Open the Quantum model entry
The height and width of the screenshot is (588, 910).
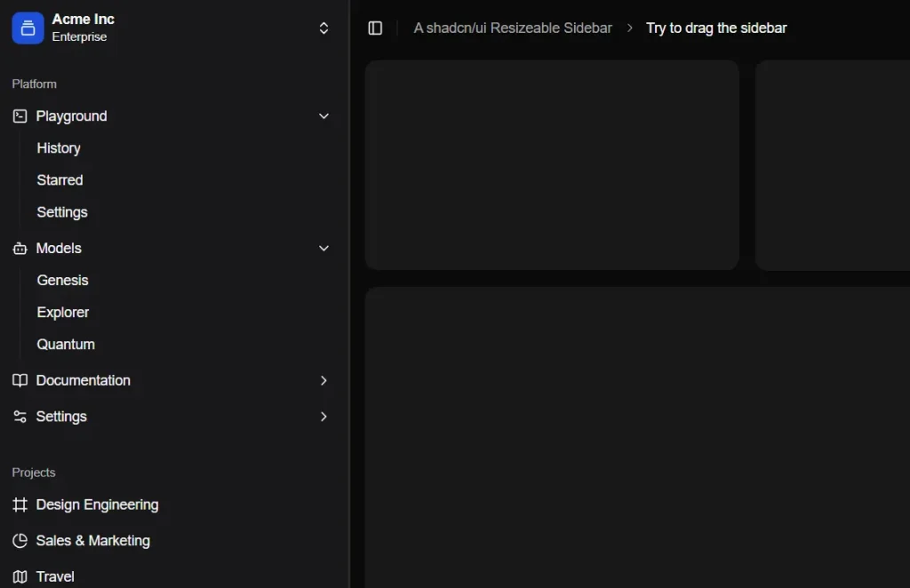click(x=66, y=344)
